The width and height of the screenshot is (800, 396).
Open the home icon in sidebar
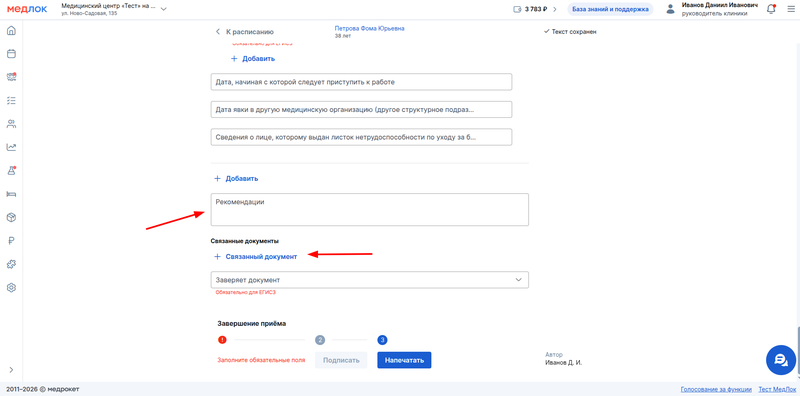pyautogui.click(x=11, y=31)
